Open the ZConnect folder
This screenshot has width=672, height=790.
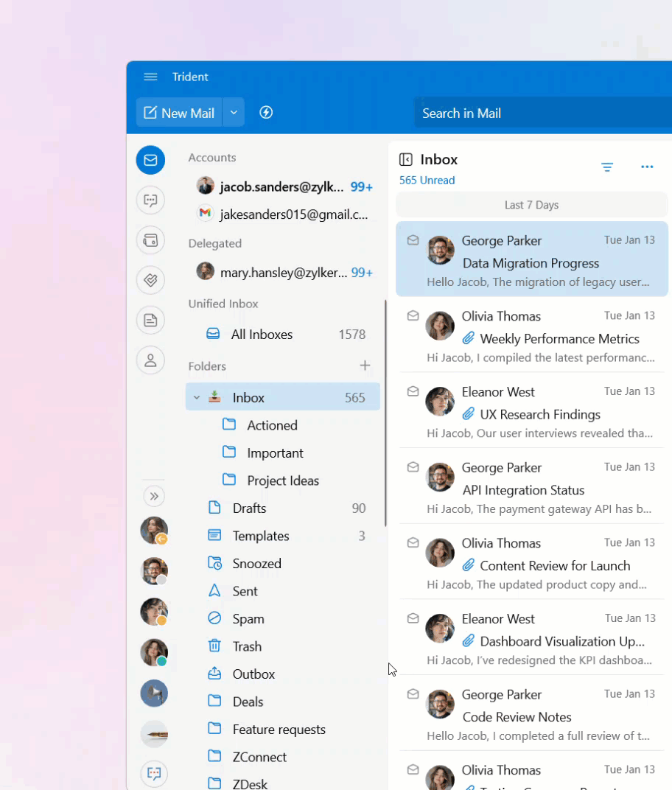click(283, 757)
